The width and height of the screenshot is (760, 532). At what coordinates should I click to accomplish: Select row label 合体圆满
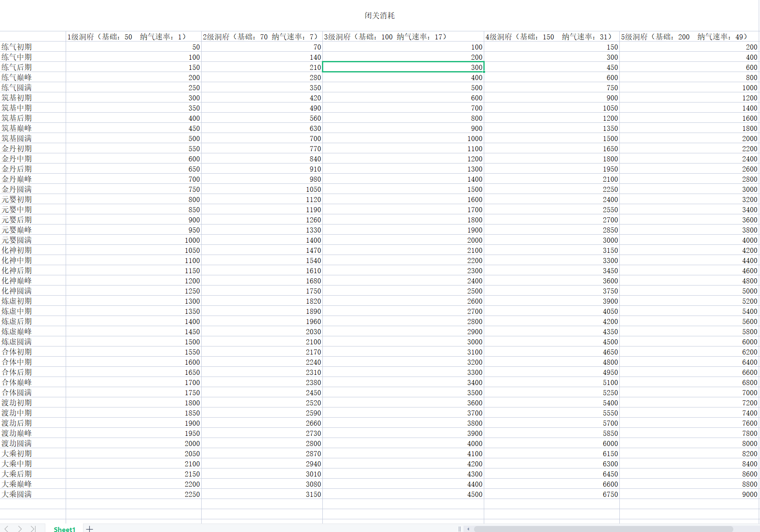pyautogui.click(x=33, y=392)
